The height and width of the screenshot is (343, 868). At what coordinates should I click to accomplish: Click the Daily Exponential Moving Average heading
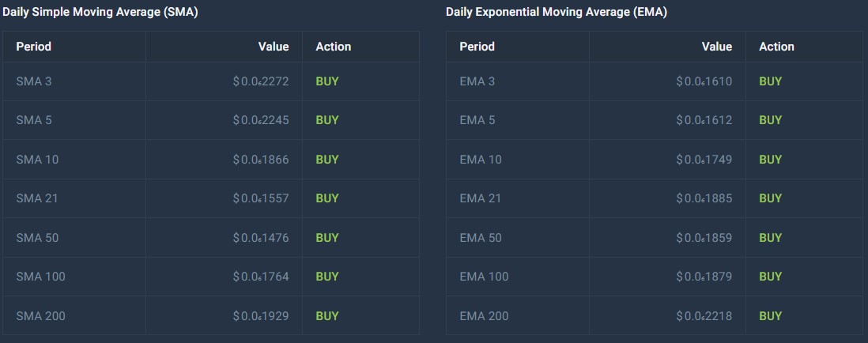pyautogui.click(x=557, y=12)
